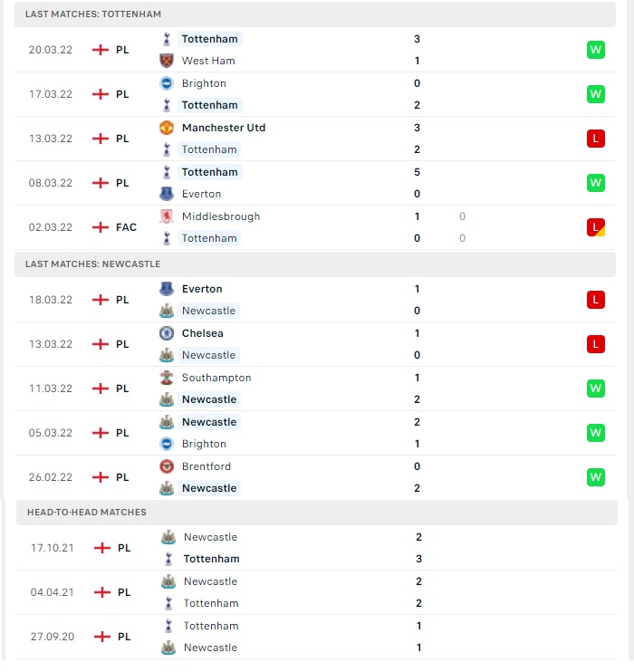634x672 pixels.
Task: Click the Southampton club crest icon
Action: coord(167,378)
